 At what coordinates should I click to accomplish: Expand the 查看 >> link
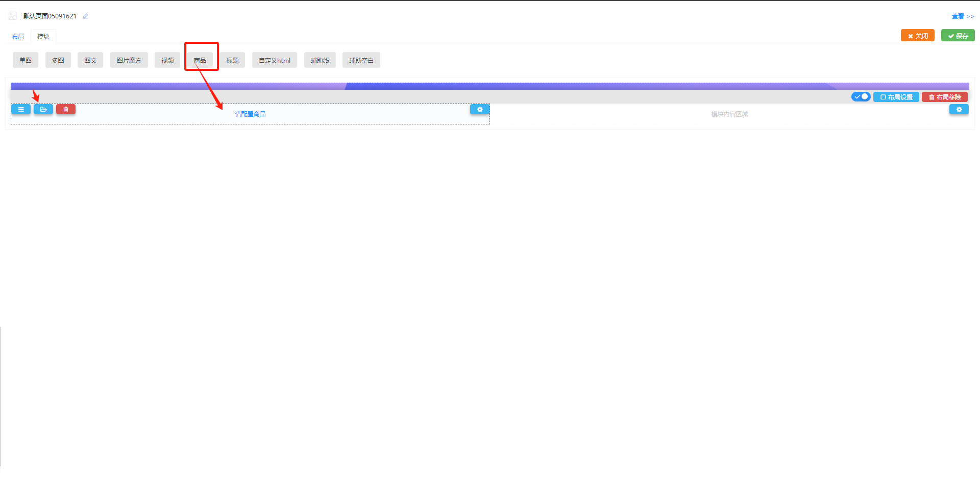(x=962, y=16)
